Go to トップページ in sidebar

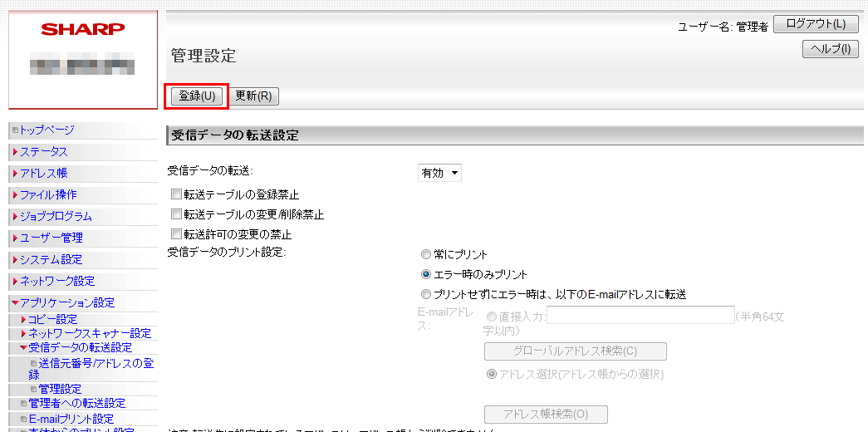pos(47,130)
